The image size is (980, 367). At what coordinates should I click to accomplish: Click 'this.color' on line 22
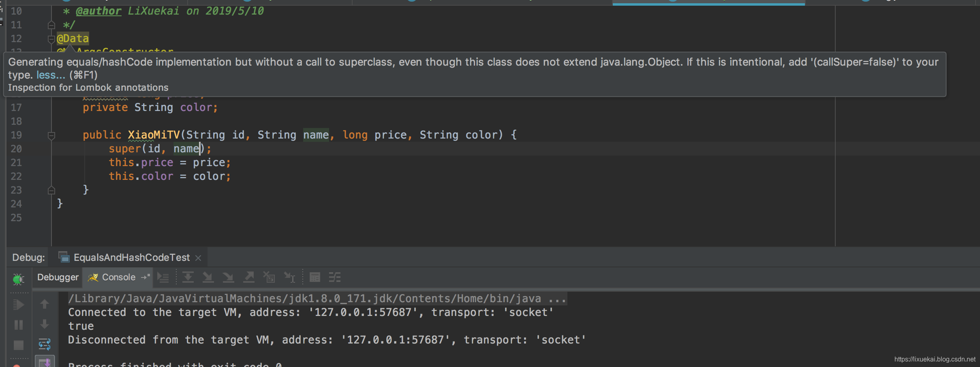141,176
